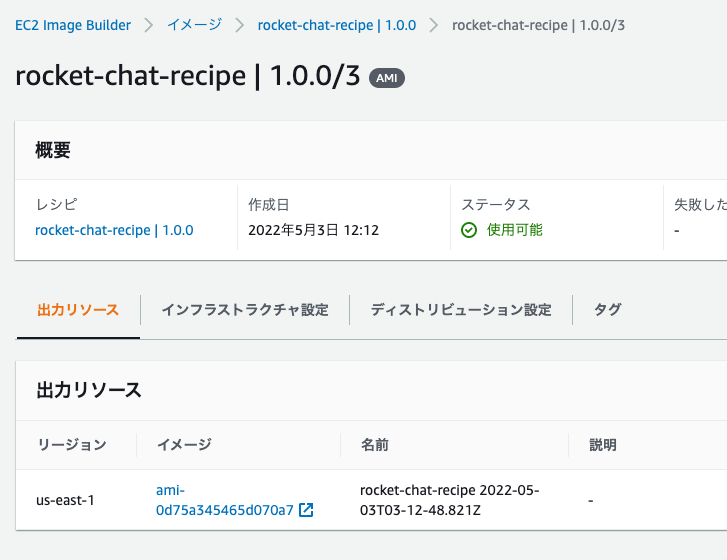The image size is (727, 560).
Task: Open rocket-chat-recipe | 1.0.0 breadcrumb link
Action: (337, 25)
